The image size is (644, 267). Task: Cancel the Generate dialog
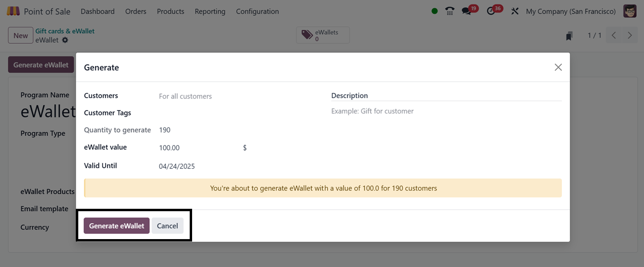point(167,226)
